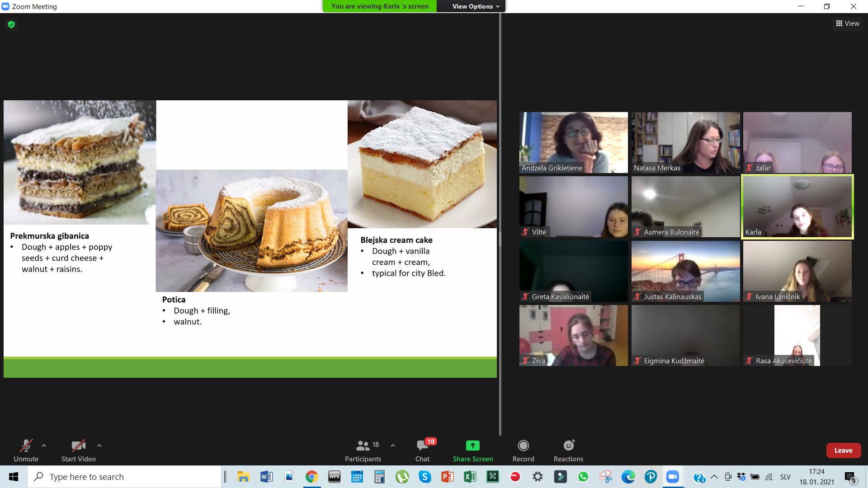Click the Windows taskbar search box

[124, 477]
